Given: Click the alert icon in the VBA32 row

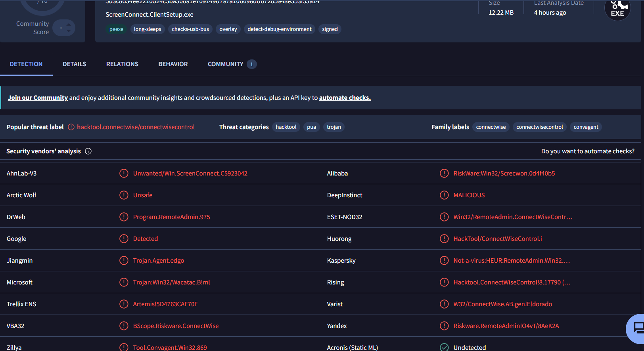Looking at the screenshot, I should [124, 326].
